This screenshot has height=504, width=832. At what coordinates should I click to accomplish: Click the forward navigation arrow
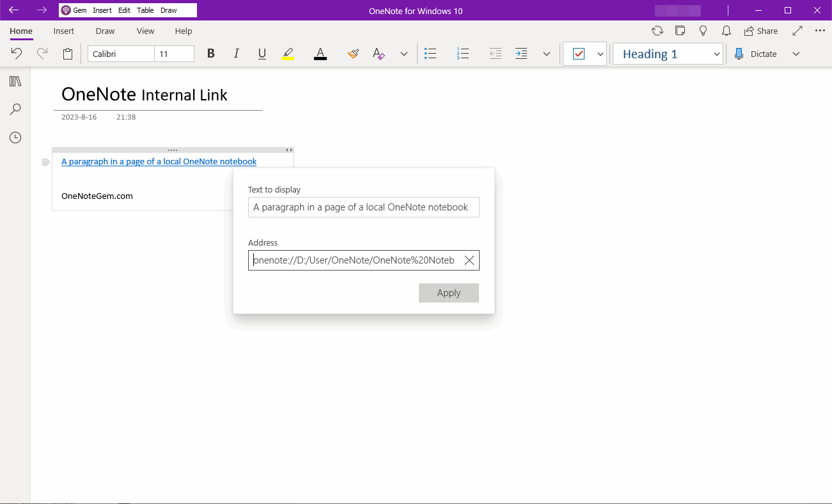click(42, 10)
